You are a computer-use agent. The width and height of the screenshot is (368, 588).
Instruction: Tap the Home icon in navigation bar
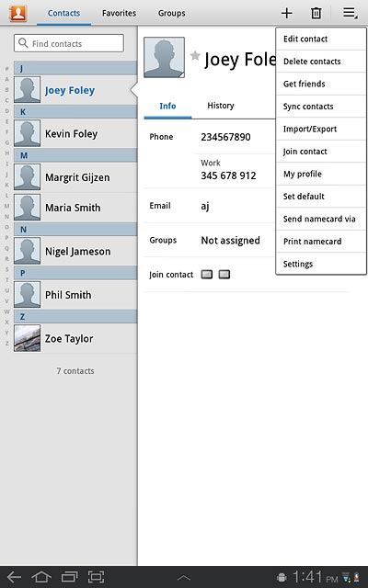pyautogui.click(x=41, y=577)
